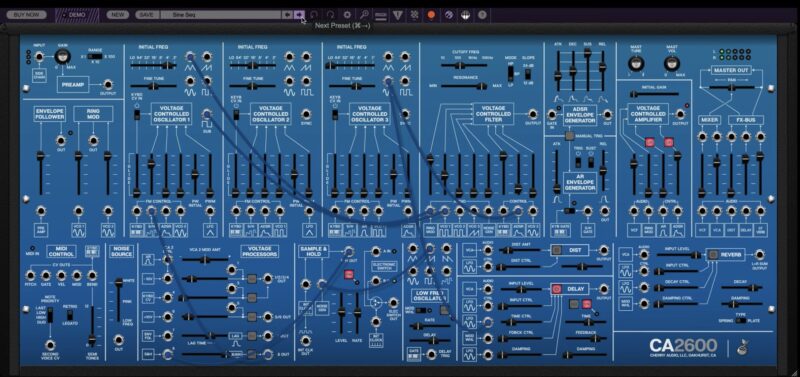Screen dimensions: 800x377
Task: Click the NEW preset button
Action: 117,15
